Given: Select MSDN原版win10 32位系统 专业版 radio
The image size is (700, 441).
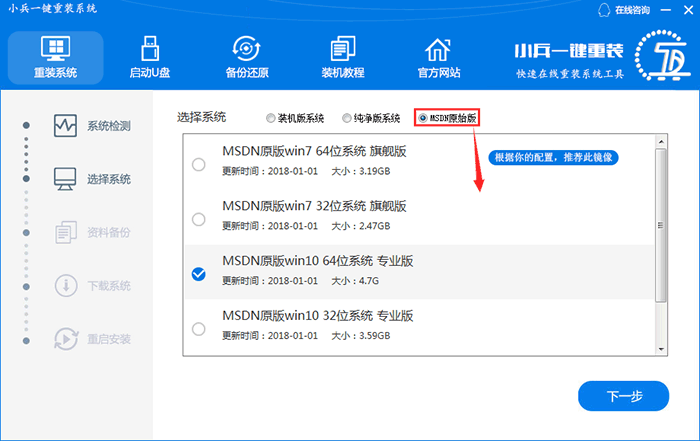Looking at the screenshot, I should [199, 329].
